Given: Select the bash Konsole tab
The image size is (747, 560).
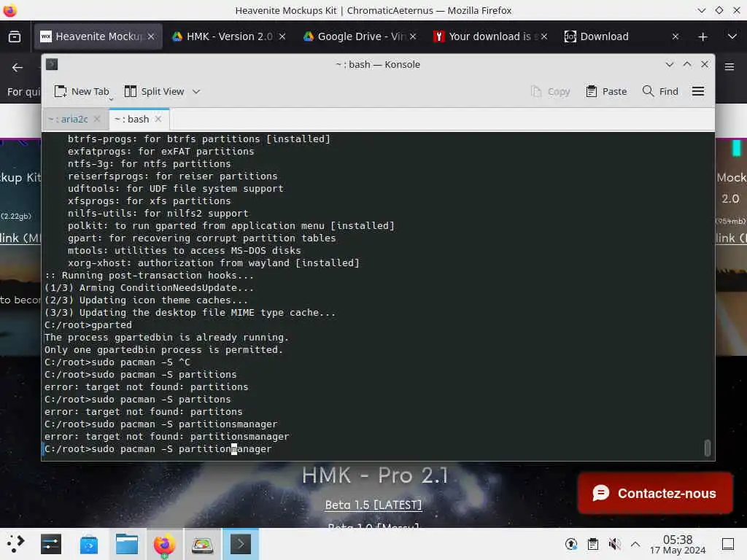Looking at the screenshot, I should point(133,119).
